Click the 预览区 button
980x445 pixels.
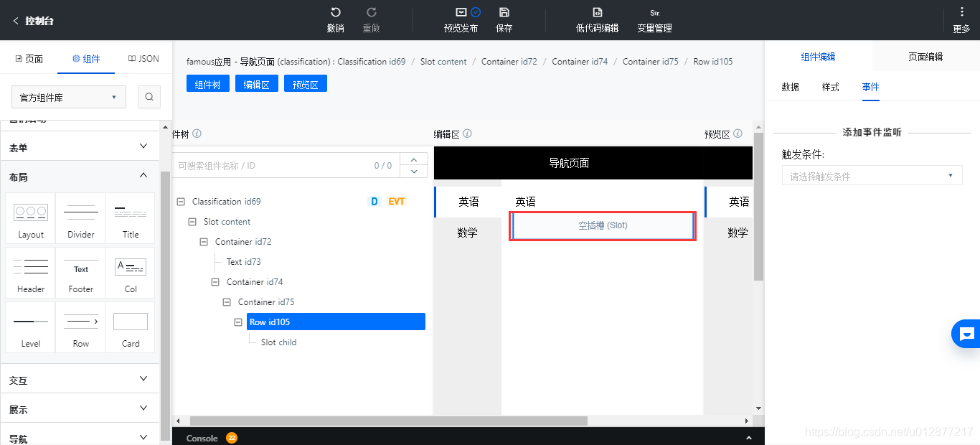pos(306,84)
